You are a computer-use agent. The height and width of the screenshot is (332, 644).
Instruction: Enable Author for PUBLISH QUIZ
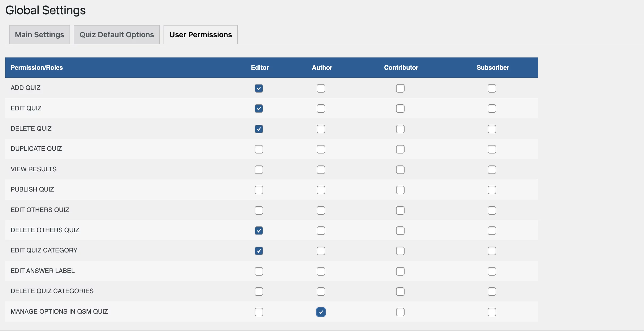coord(321,190)
